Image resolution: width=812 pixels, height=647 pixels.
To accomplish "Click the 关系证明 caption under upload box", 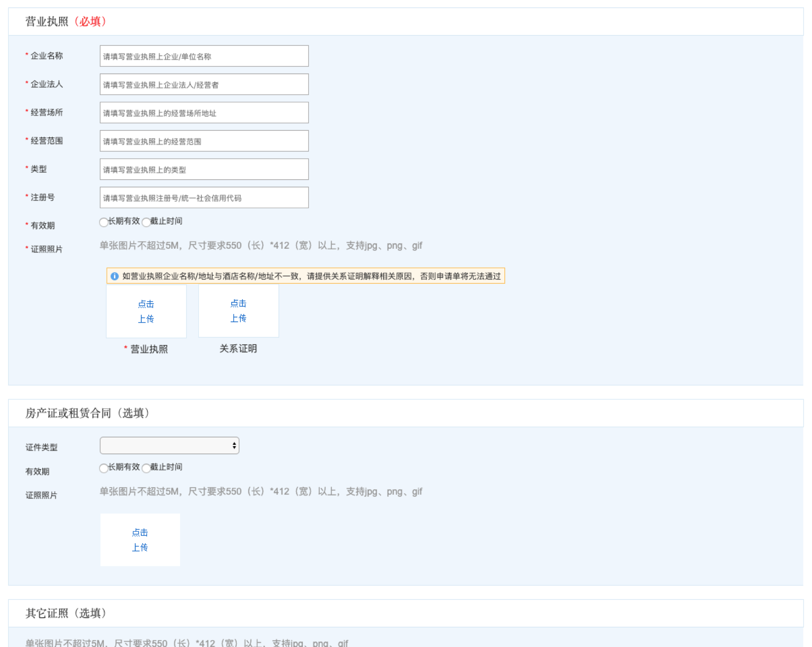I will pos(238,349).
